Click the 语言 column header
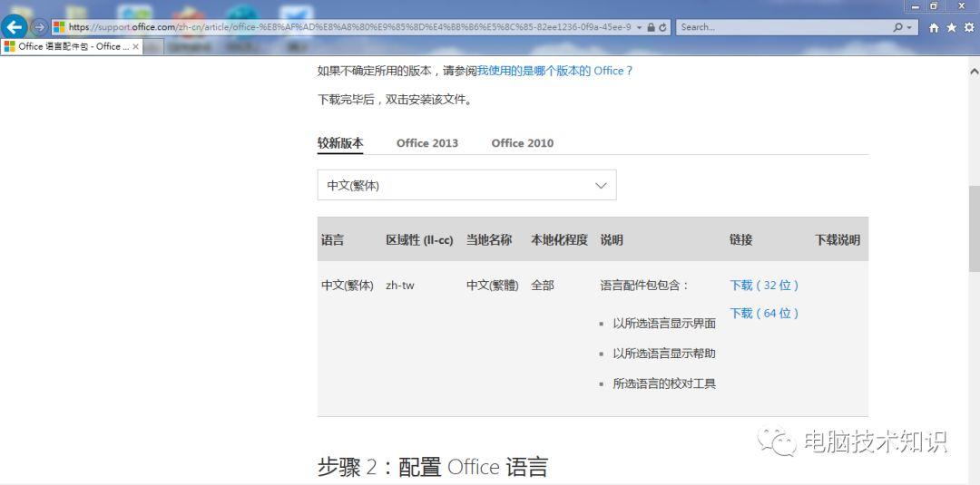The image size is (980, 485). click(332, 239)
